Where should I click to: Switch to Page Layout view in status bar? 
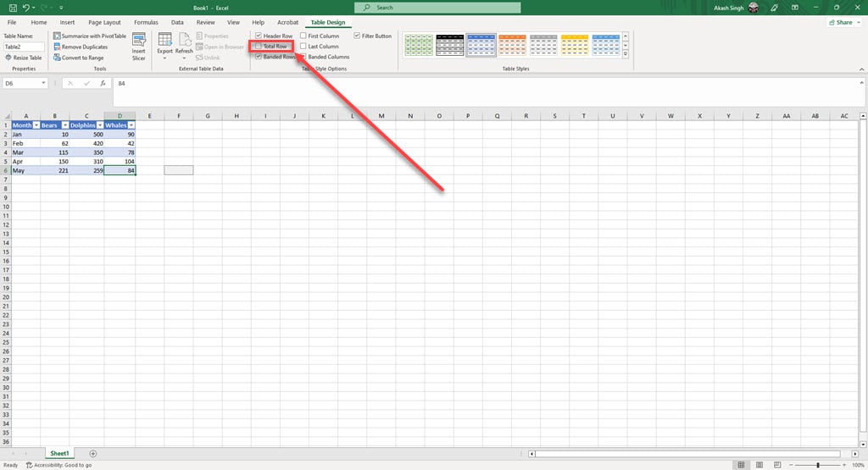[x=759, y=465]
